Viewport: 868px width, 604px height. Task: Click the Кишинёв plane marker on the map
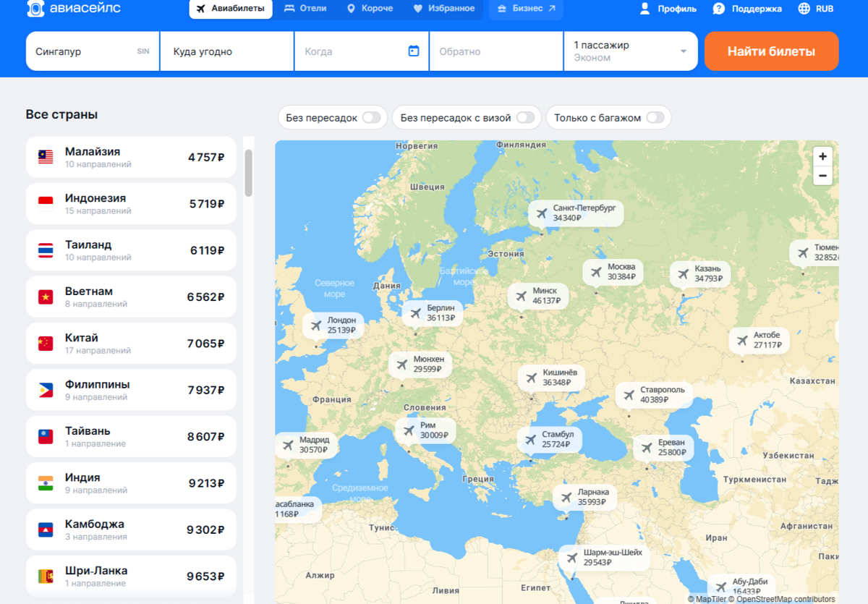coord(551,377)
